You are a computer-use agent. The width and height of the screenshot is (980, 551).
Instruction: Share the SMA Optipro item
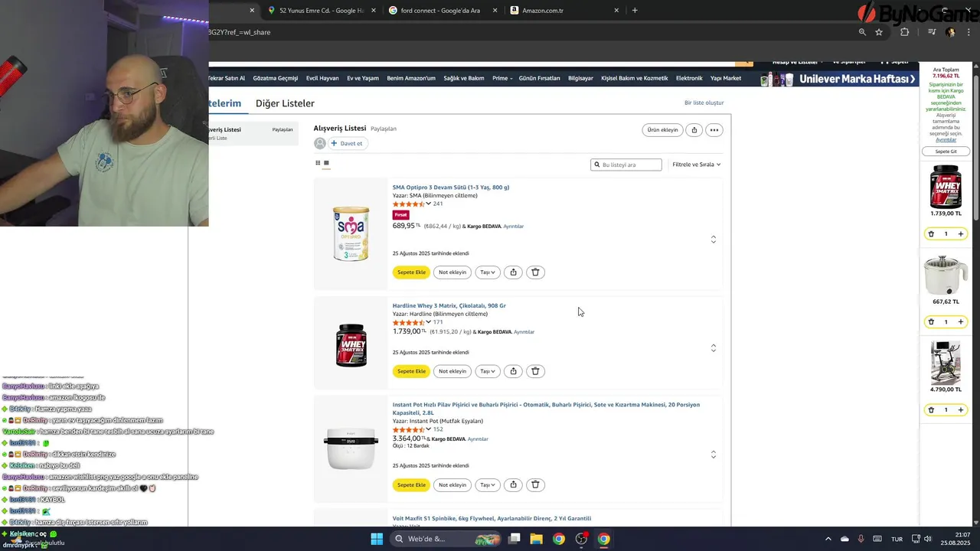click(513, 272)
